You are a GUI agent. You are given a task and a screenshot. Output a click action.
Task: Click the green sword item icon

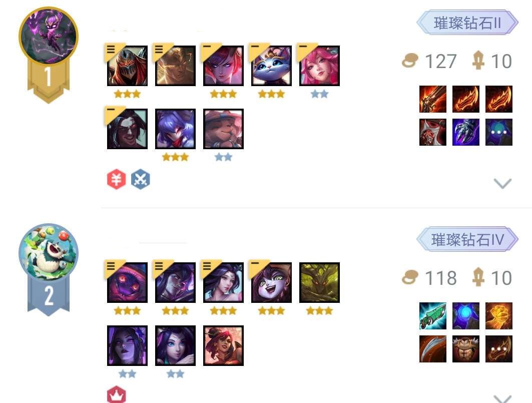pos(432,316)
